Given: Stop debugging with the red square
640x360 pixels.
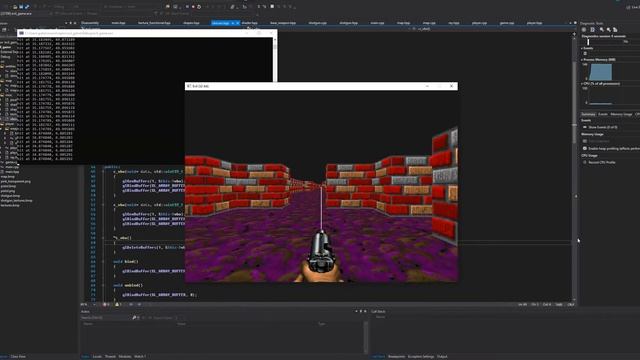Looking at the screenshot, I should 193,7.
